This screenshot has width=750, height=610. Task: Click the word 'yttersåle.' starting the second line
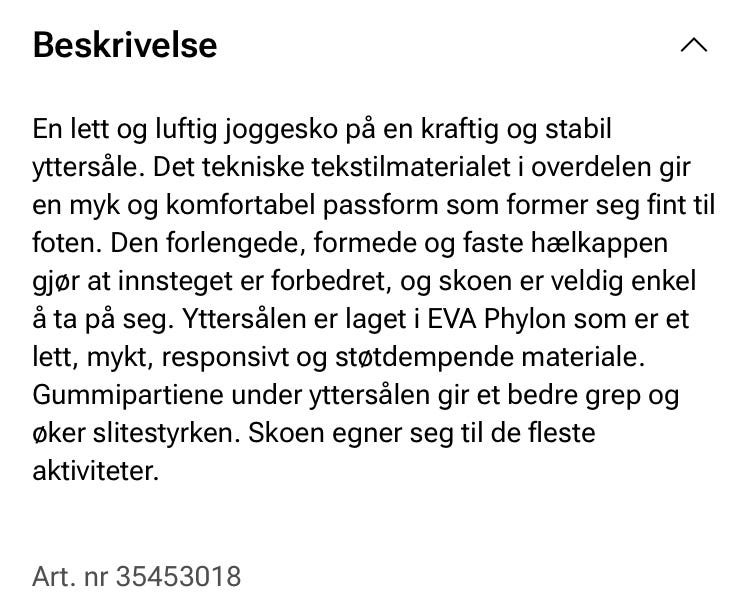(x=88, y=168)
